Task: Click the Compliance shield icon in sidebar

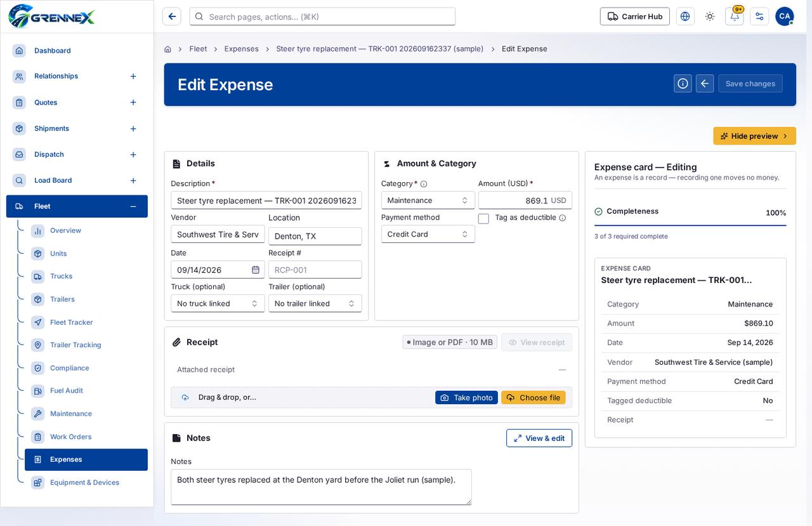Action: (x=38, y=368)
